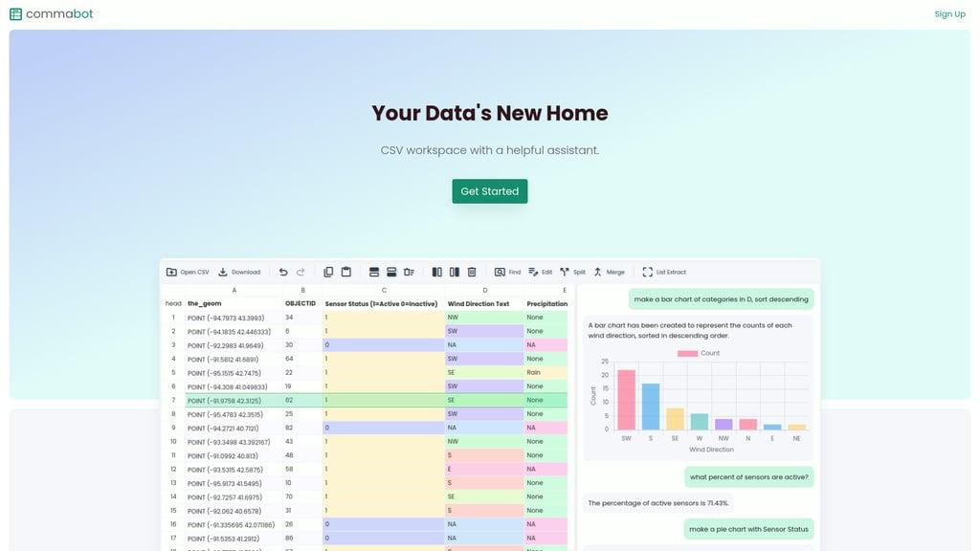The image size is (980, 551).
Task: Click the Open CSV toolbar icon
Action: coord(171,272)
